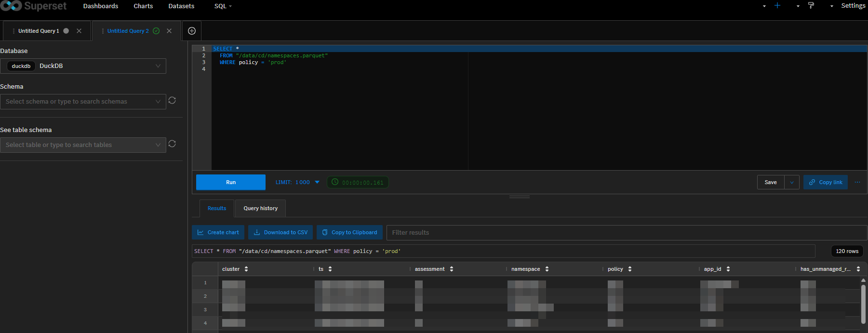Sort by policy column

[x=630, y=269]
